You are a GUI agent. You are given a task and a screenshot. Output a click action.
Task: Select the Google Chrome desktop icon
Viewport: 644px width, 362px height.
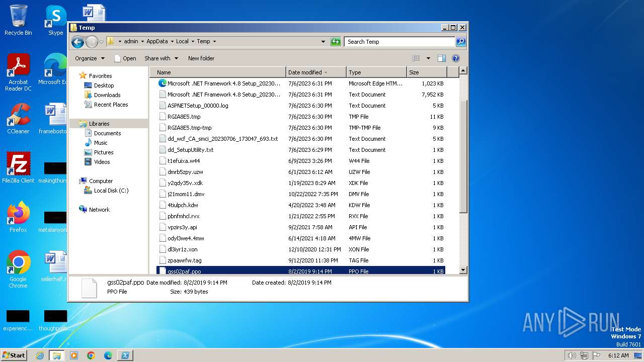coord(18,269)
